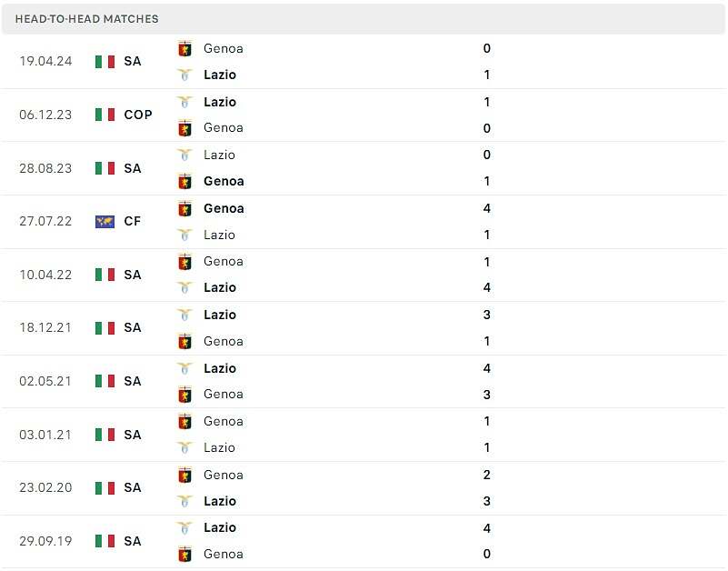Click Lazio eagle logo in 19.04.24 match
The width and height of the screenshot is (728, 571).
click(x=184, y=75)
